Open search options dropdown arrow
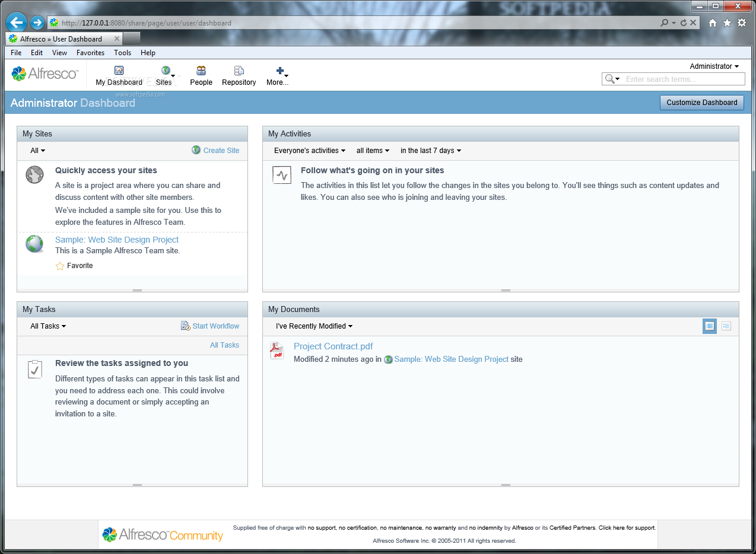756x554 pixels. pos(618,79)
